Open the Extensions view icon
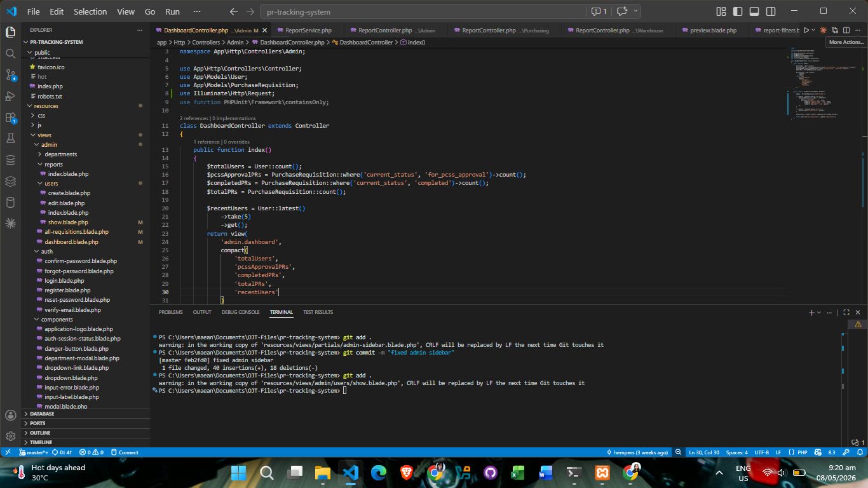The height and width of the screenshot is (488, 868). [x=10, y=118]
